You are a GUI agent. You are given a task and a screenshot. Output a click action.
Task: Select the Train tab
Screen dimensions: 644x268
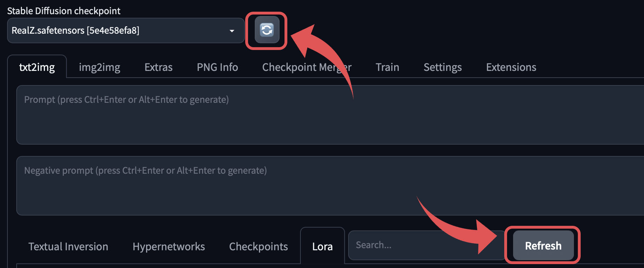[x=387, y=67]
